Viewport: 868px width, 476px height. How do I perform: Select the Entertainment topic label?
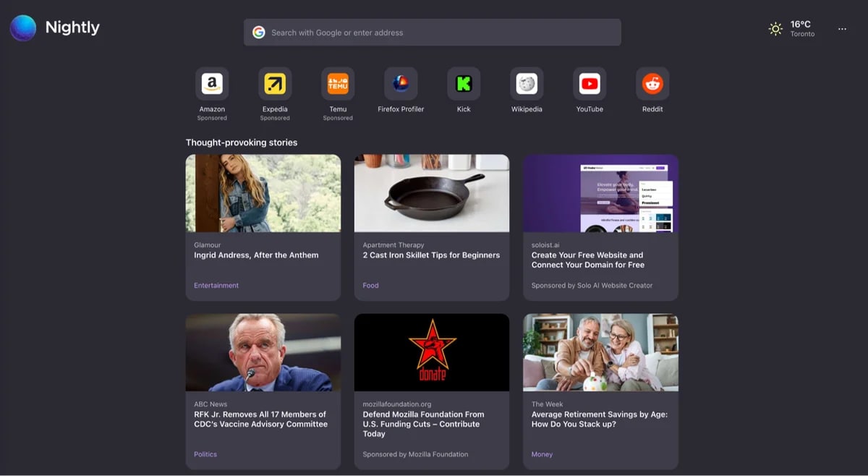tap(216, 286)
